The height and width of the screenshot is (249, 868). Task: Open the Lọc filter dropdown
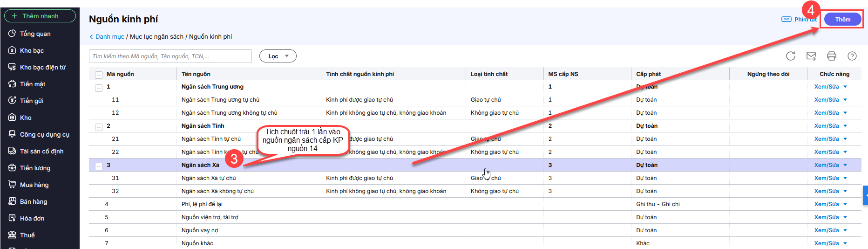[x=278, y=56]
